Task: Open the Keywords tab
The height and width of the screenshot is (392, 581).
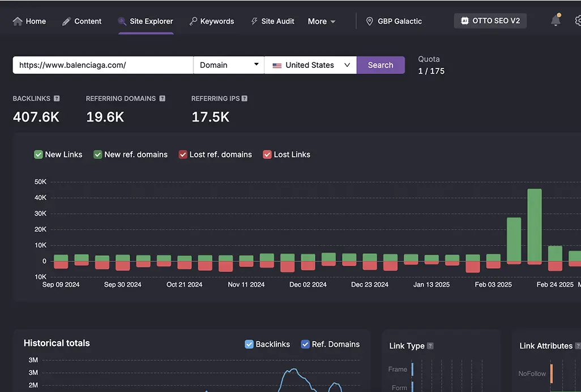Action: pos(212,21)
